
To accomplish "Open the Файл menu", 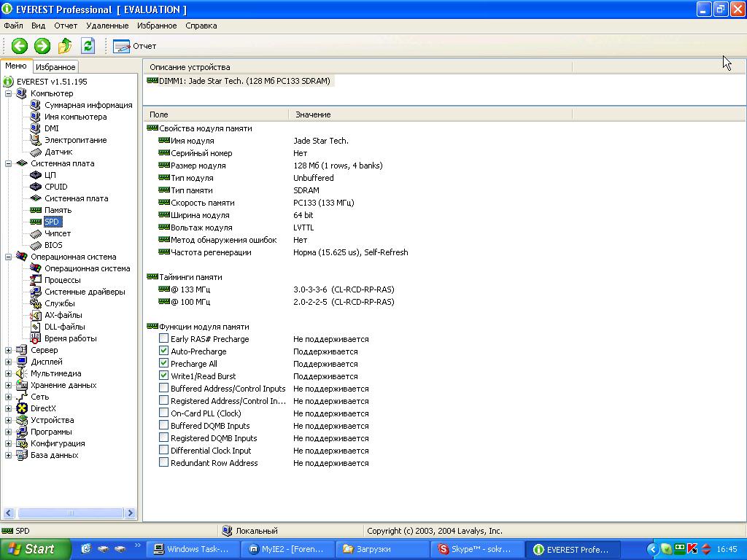I will (x=13, y=26).
